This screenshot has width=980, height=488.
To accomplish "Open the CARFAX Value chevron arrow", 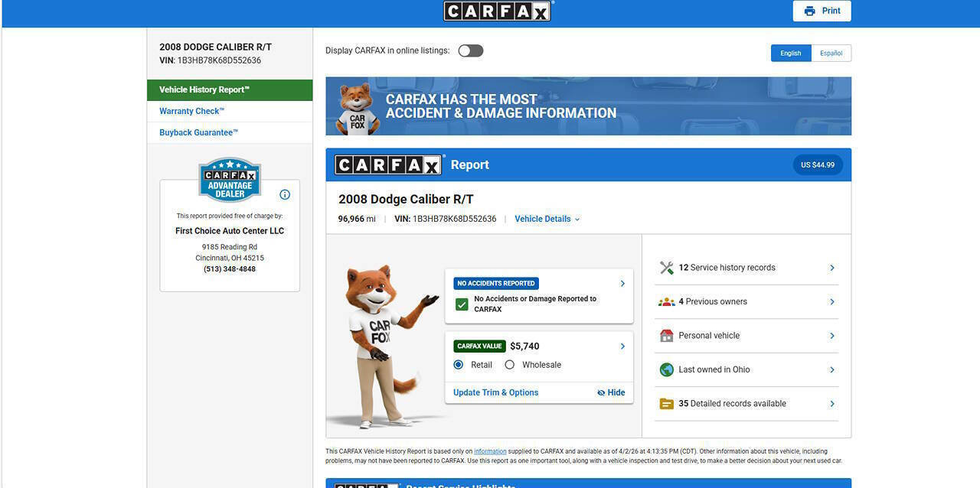I will [x=622, y=346].
